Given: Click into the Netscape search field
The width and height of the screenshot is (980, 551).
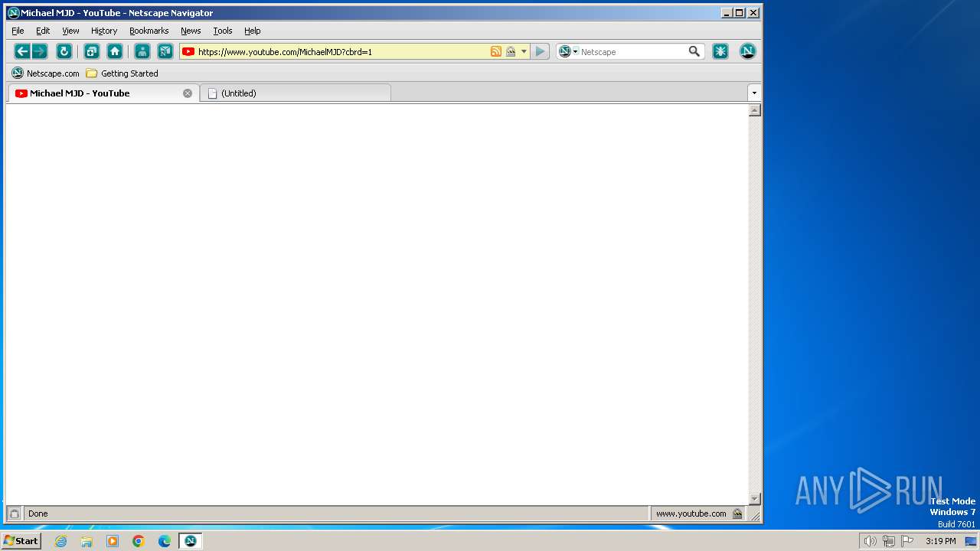Looking at the screenshot, I should pyautogui.click(x=632, y=51).
